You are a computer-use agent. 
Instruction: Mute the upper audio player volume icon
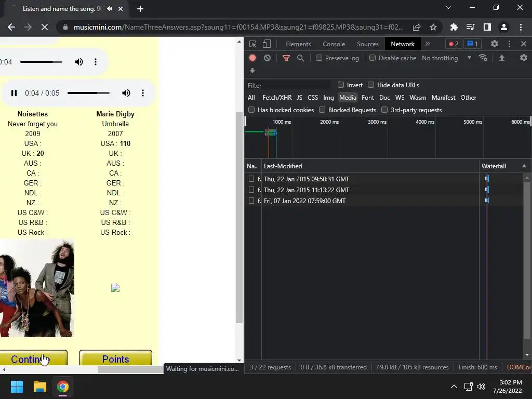coord(79,62)
